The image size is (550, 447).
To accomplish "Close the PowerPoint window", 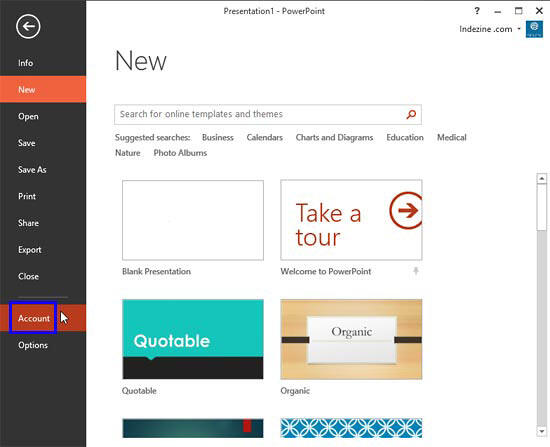I will [x=539, y=11].
